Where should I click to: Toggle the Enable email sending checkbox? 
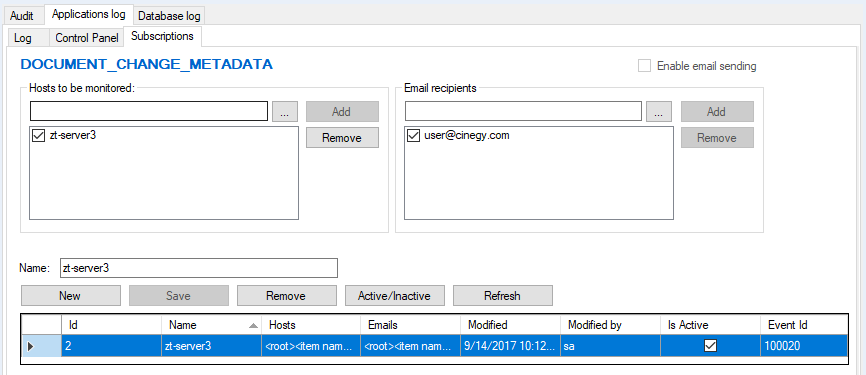(644, 66)
